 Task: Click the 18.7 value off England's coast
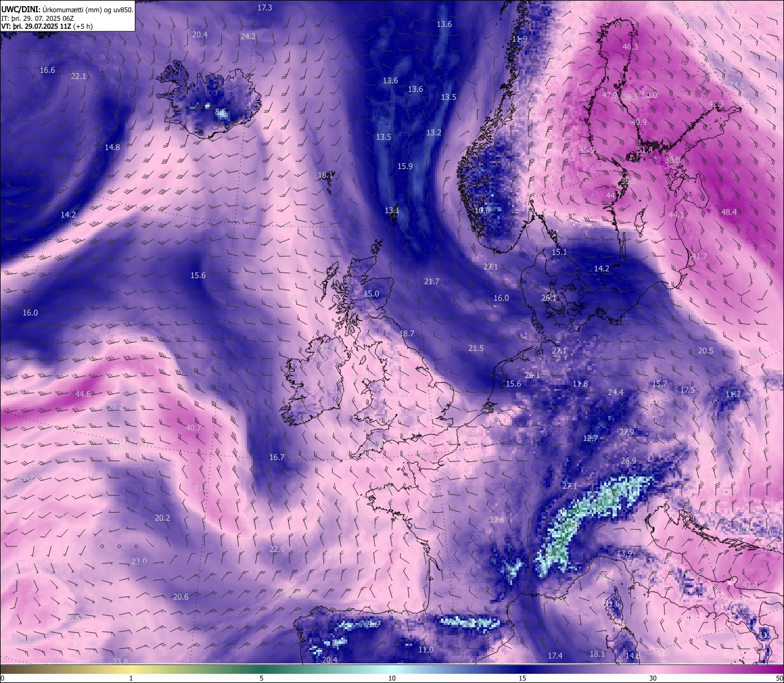click(x=407, y=333)
